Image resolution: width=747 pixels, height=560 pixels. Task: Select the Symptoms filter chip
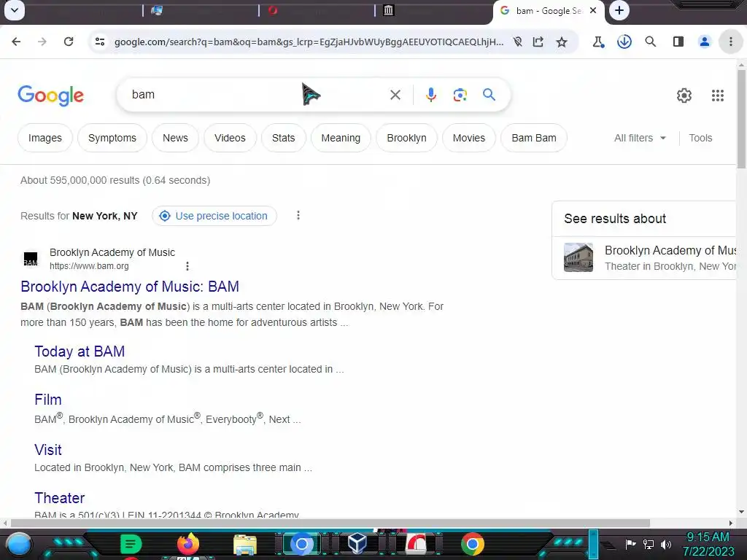tap(112, 138)
